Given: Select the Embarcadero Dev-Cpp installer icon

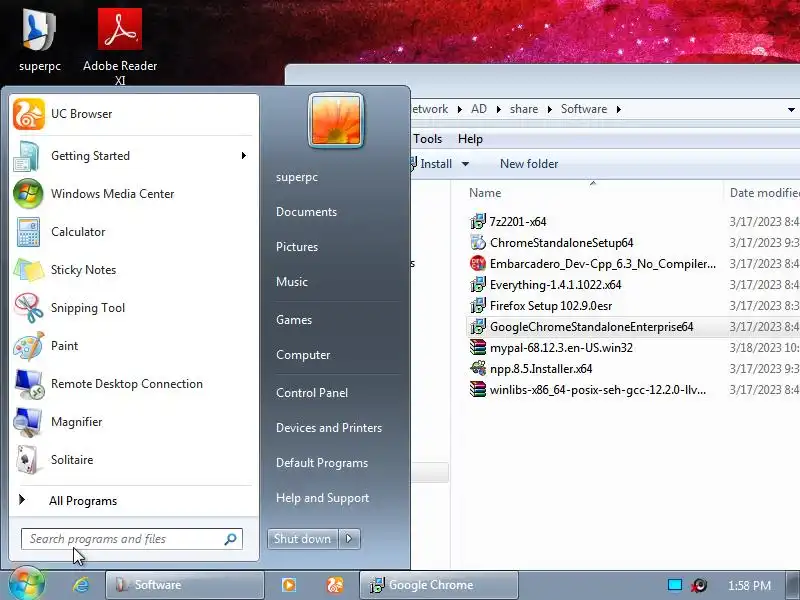Looking at the screenshot, I should tap(478, 264).
